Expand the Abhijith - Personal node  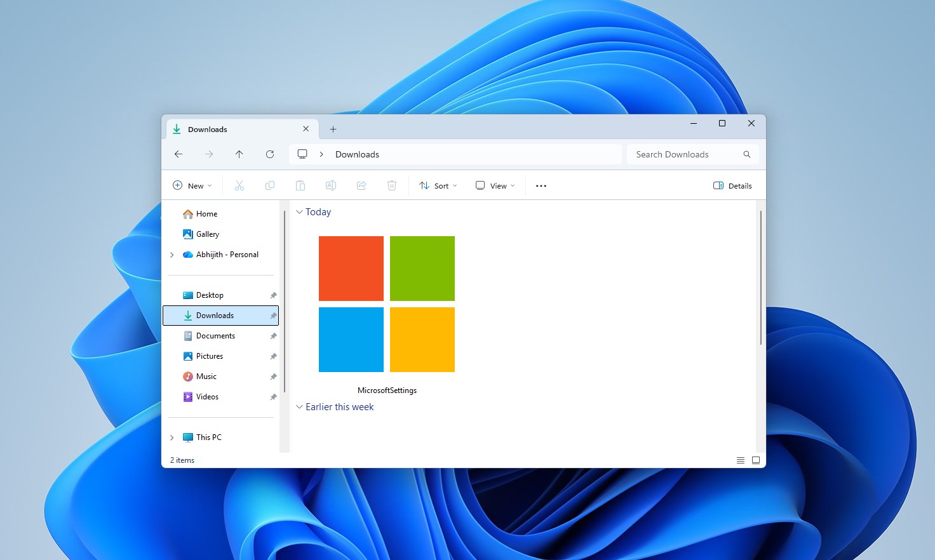(172, 255)
